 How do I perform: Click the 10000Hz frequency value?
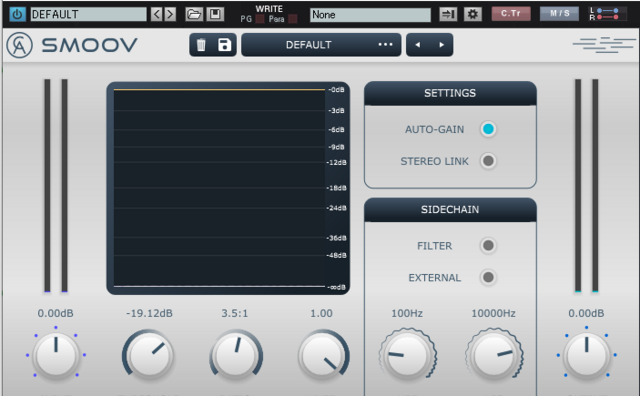click(493, 313)
